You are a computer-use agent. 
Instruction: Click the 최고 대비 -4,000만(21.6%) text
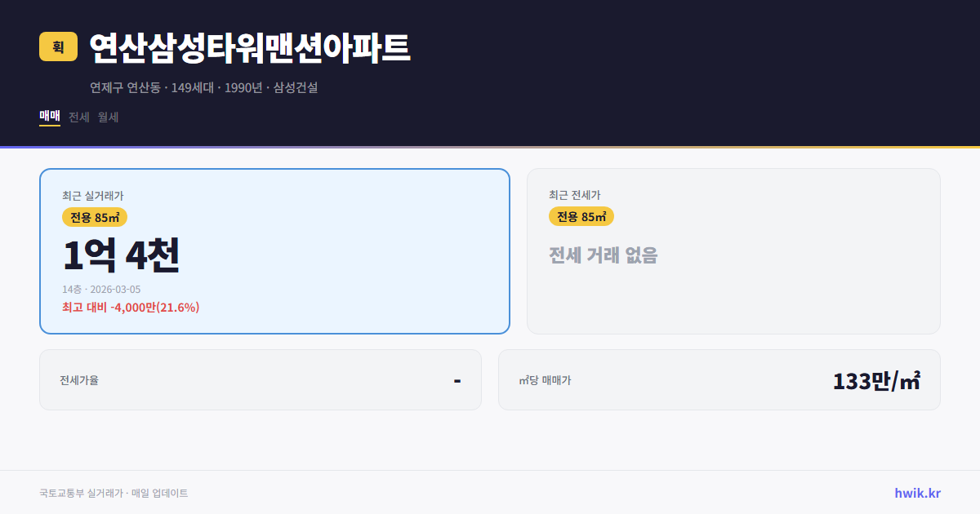tap(130, 308)
